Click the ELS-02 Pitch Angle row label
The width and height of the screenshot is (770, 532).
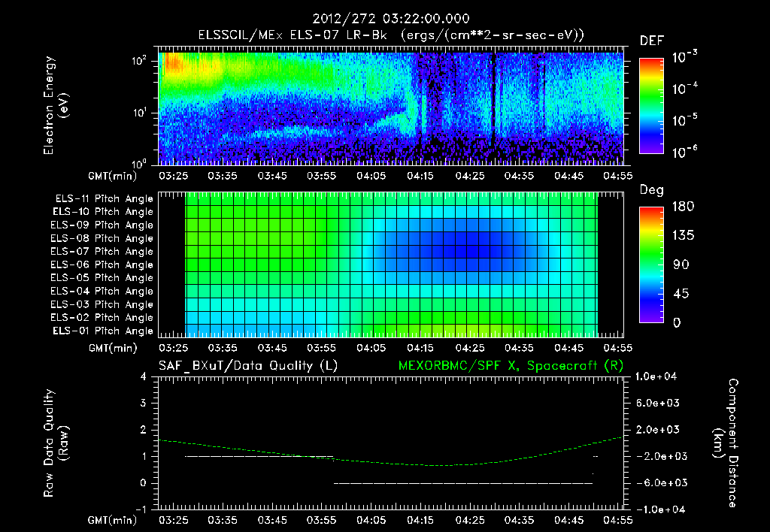tap(102, 318)
